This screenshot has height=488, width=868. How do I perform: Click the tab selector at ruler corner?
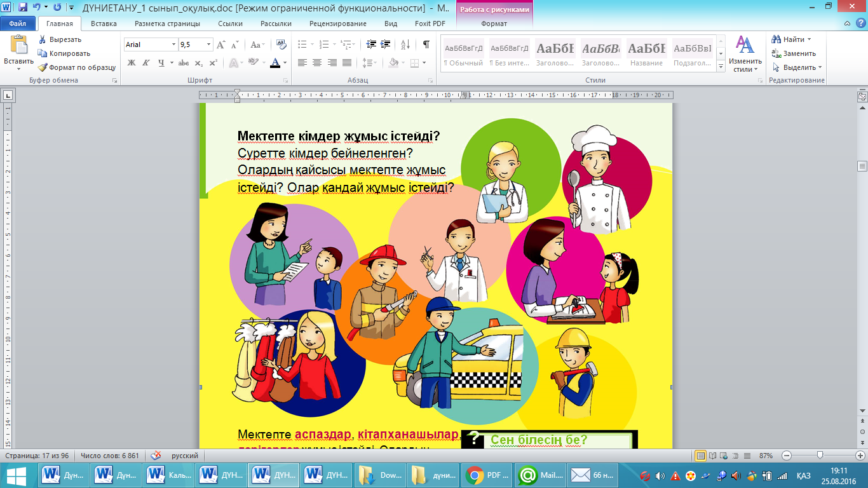(8, 95)
